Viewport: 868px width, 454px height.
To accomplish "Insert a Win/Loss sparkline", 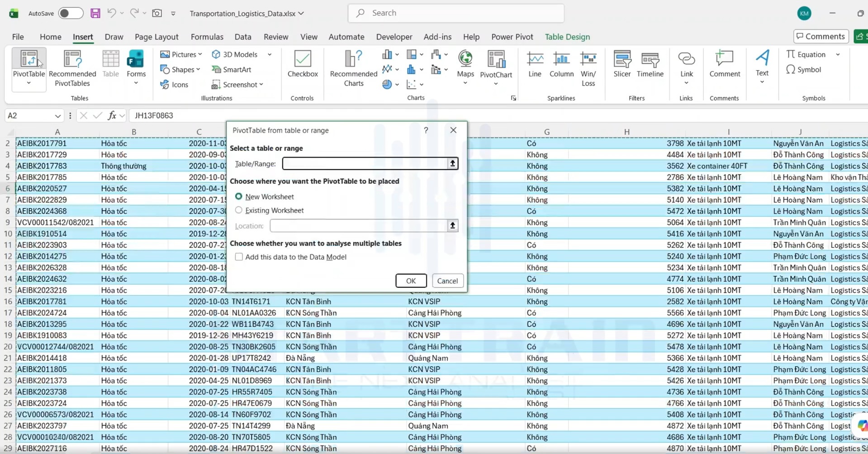I will (588, 68).
